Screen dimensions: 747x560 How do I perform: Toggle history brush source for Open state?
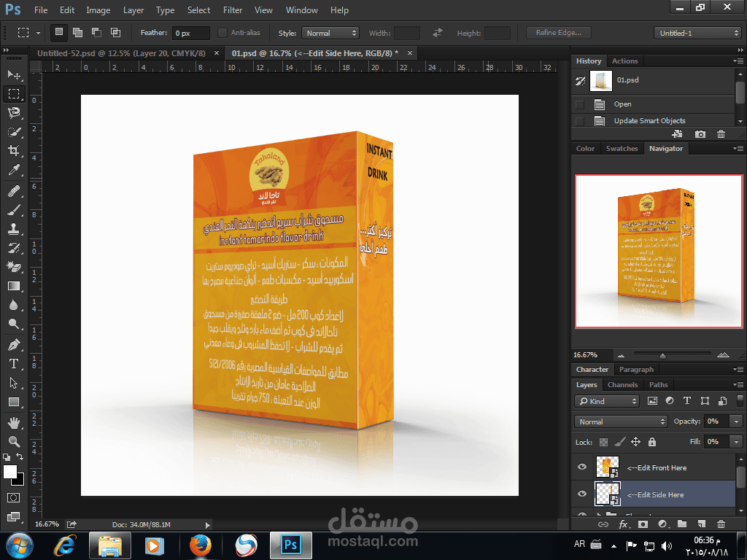pos(580,104)
